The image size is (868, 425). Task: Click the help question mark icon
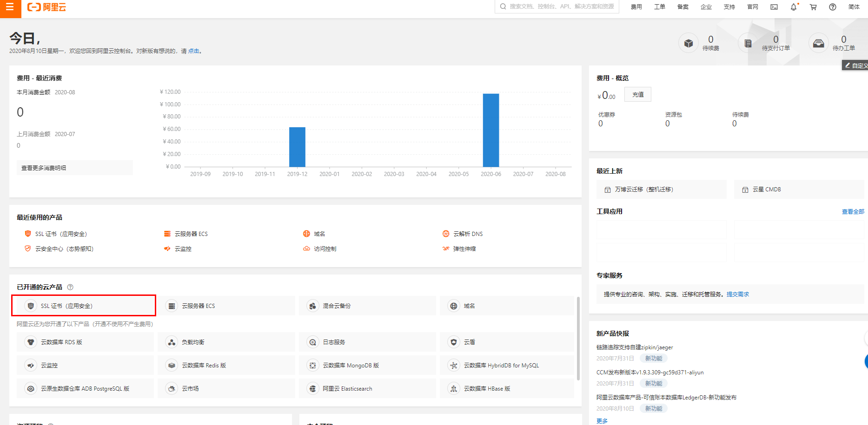point(832,7)
